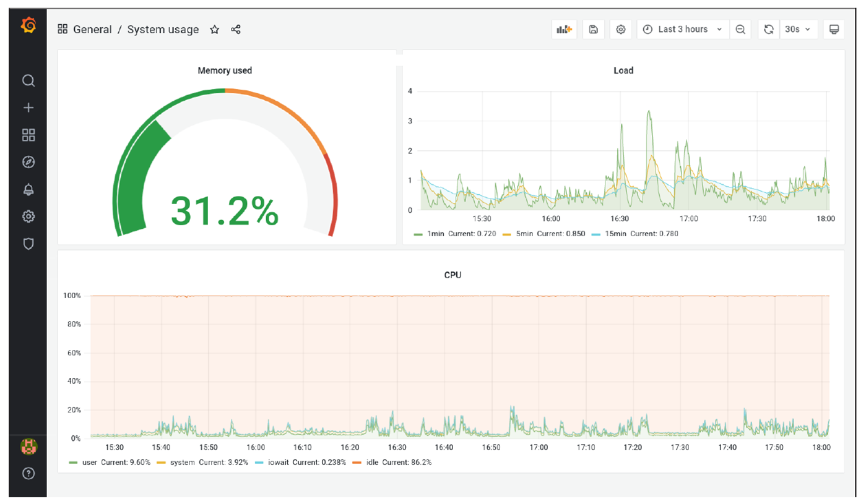Open the Server Admin shield icon
The image size is (866, 504).
pos(28,244)
